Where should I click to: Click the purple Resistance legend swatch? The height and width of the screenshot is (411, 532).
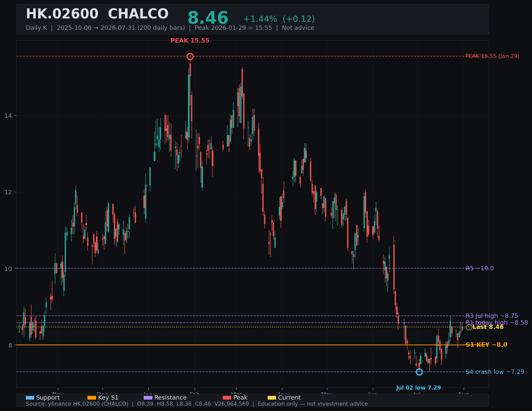pos(148,398)
